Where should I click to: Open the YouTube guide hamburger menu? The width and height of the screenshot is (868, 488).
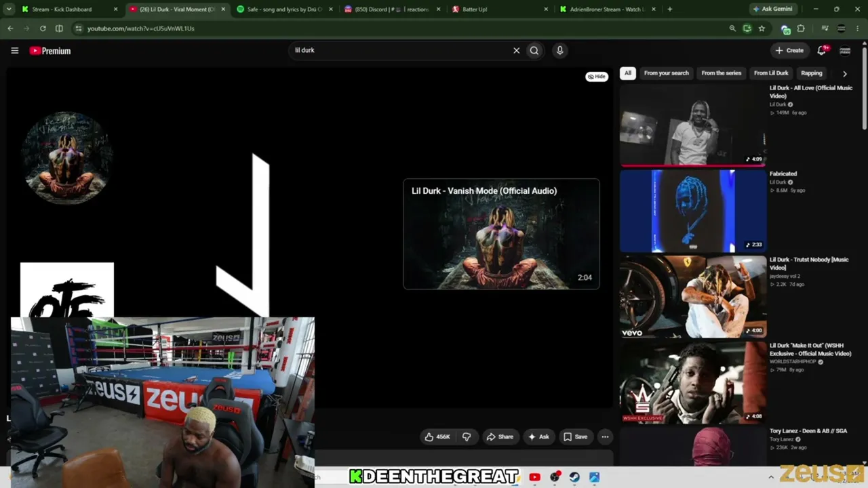(x=14, y=50)
